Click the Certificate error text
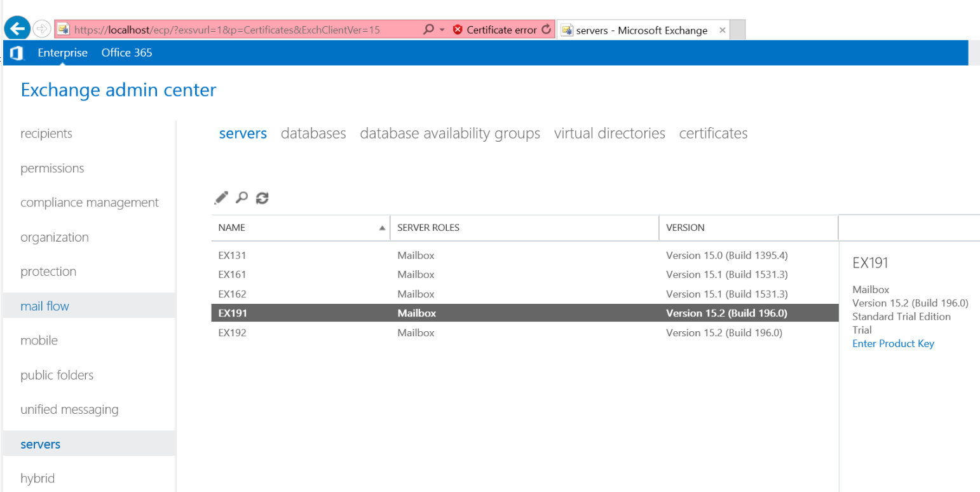 pyautogui.click(x=501, y=30)
